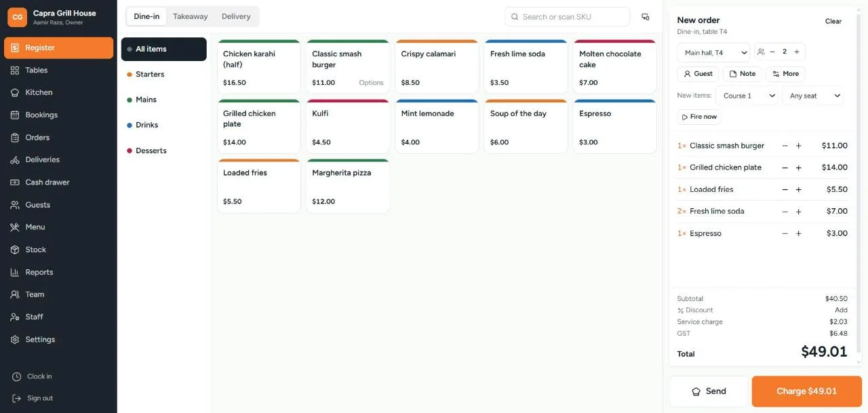Image resolution: width=868 pixels, height=413 pixels.
Task: Decrease Fresh lime soda quantity
Action: 785,212
